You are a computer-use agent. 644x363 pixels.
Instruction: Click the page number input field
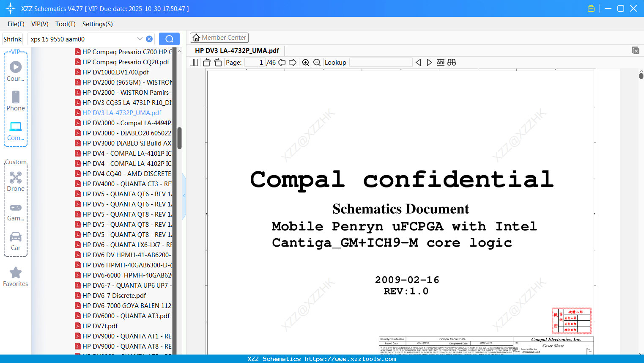255,62
